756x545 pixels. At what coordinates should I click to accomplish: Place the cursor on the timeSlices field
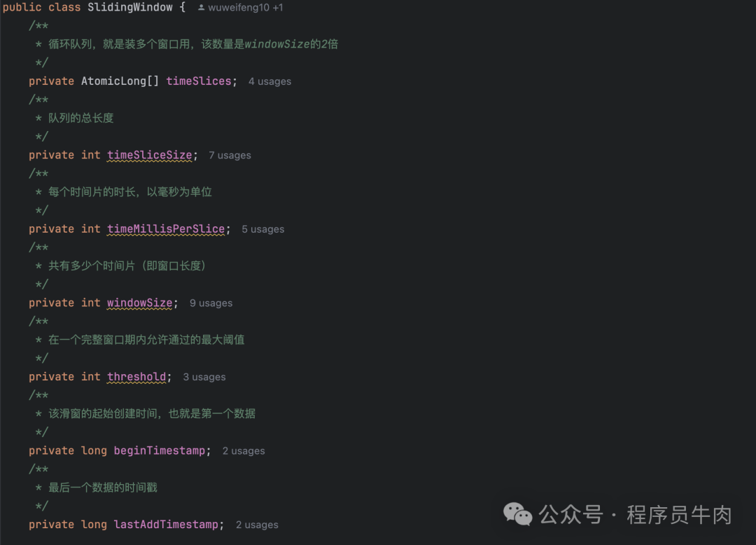199,81
